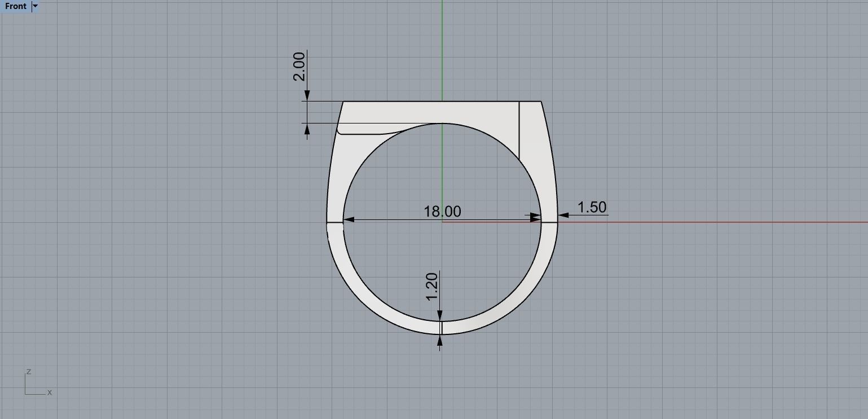Image resolution: width=868 pixels, height=419 pixels.
Task: Select the 2.00 top thickness dimension text
Action: tap(299, 66)
